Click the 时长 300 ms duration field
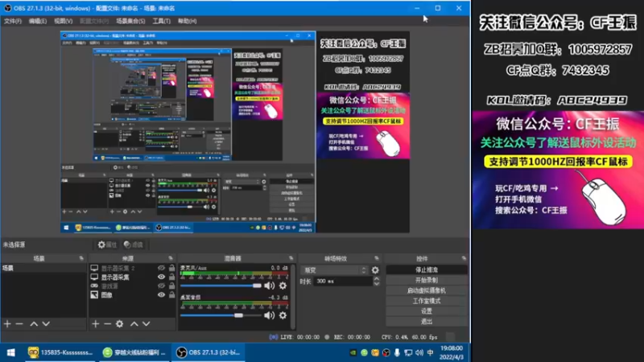644x362 pixels. [343, 281]
